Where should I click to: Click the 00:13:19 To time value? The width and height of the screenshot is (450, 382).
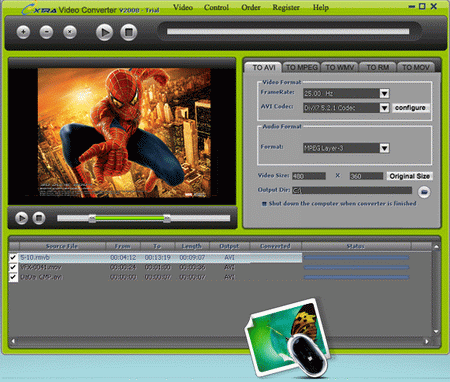pyautogui.click(x=158, y=257)
